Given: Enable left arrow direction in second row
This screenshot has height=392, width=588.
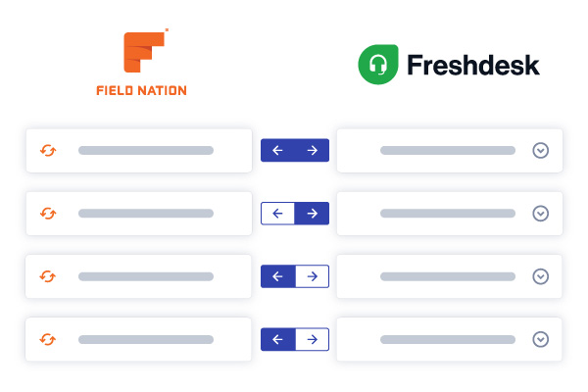Looking at the screenshot, I should (x=277, y=213).
